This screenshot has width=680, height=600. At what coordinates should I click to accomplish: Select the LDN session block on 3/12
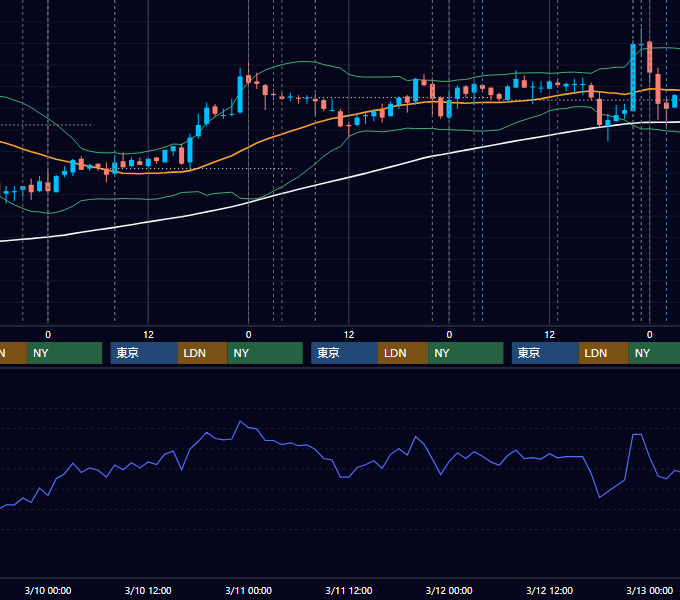604,353
